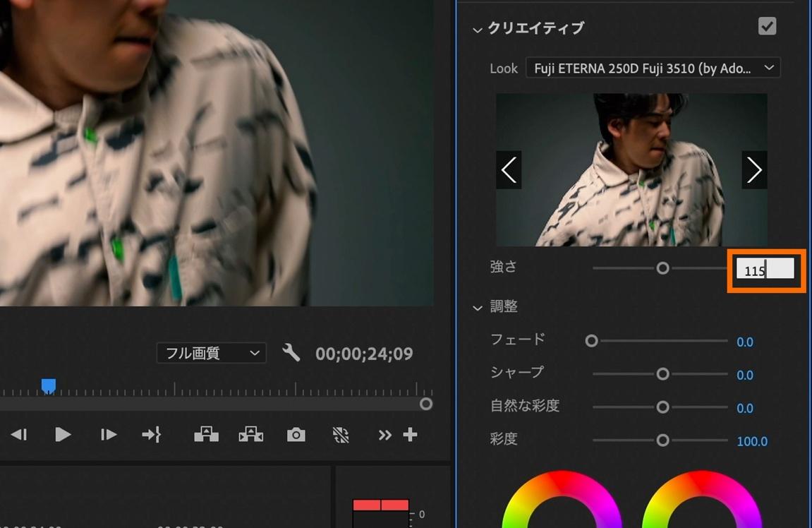Collapse the クリエイティブ section
Image resolution: width=812 pixels, height=528 pixels.
477,30
